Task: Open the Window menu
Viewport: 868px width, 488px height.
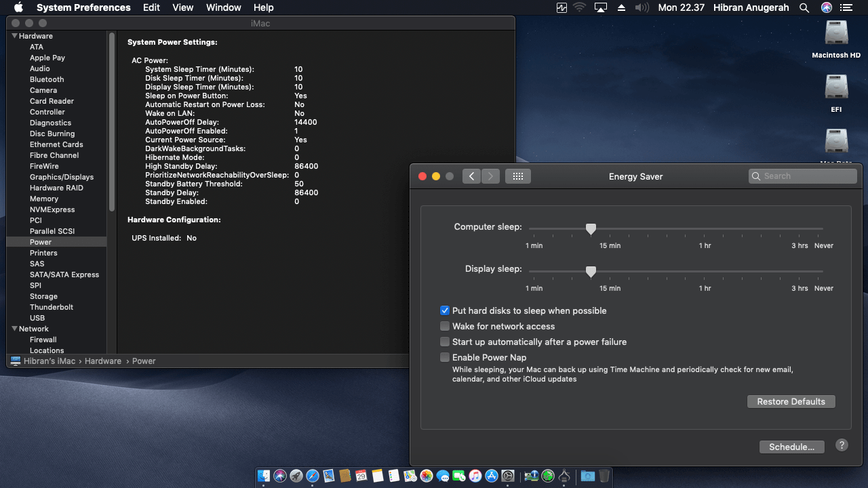Action: pos(223,7)
